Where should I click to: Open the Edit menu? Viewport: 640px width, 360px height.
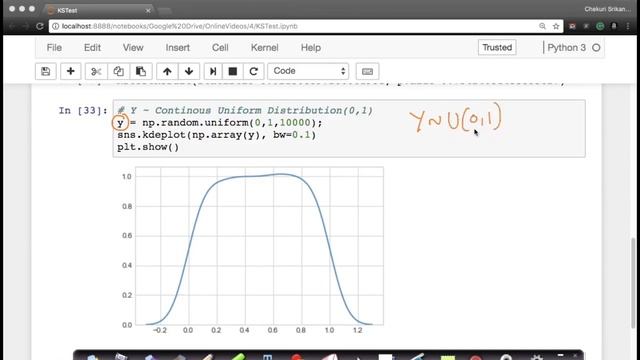pos(92,48)
